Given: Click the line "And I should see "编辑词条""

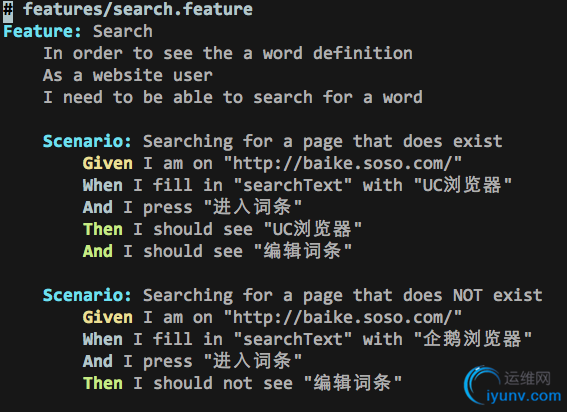Looking at the screenshot, I should [217, 251].
